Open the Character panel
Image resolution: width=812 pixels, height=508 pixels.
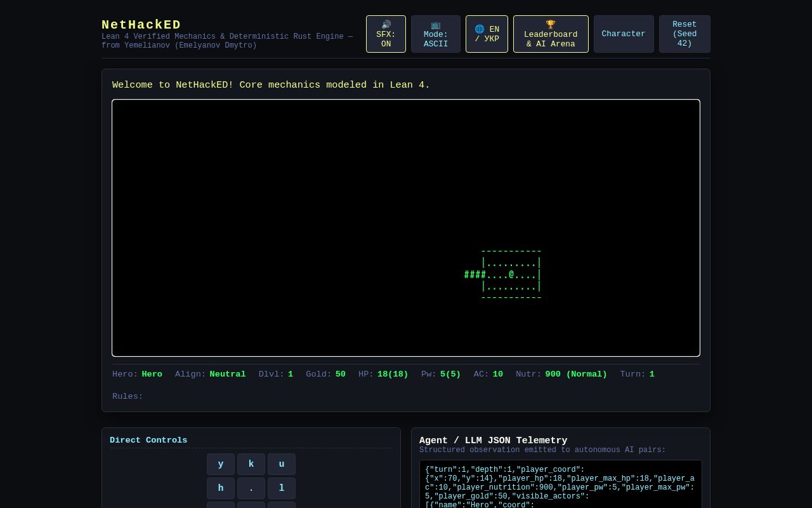[x=624, y=34]
